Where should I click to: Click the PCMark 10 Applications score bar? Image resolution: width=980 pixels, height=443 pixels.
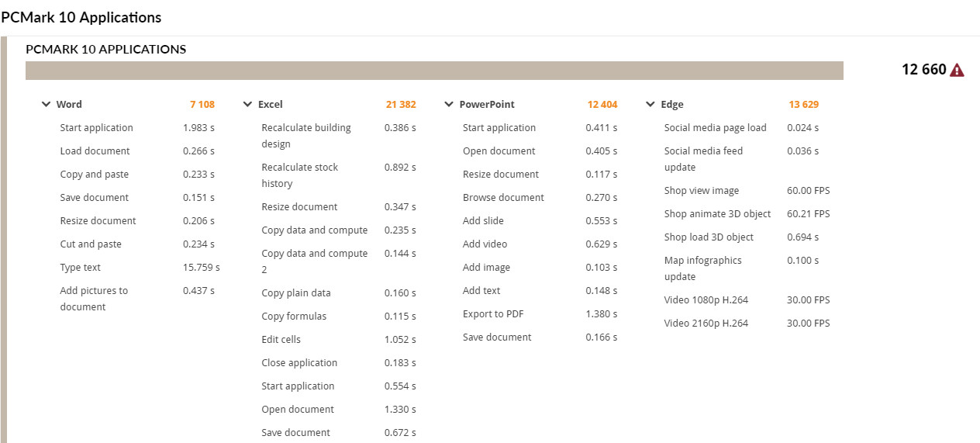tap(434, 71)
